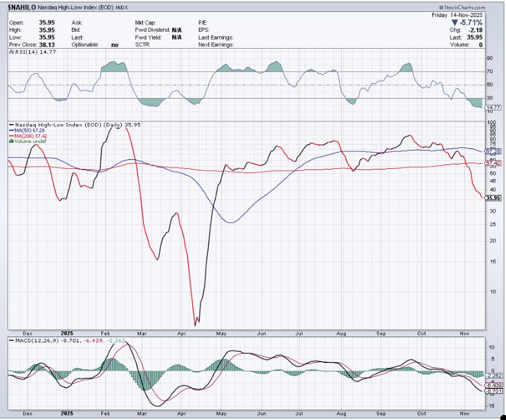
Task: Click the 'Nasdaq High-Low Index (EOD)' title
Action: [75, 7]
